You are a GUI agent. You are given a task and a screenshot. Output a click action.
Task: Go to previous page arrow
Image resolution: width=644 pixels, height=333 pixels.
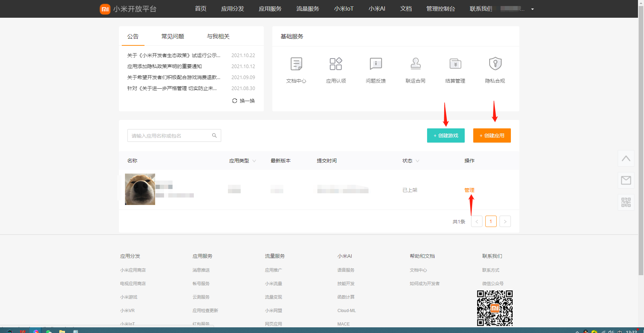[477, 221]
